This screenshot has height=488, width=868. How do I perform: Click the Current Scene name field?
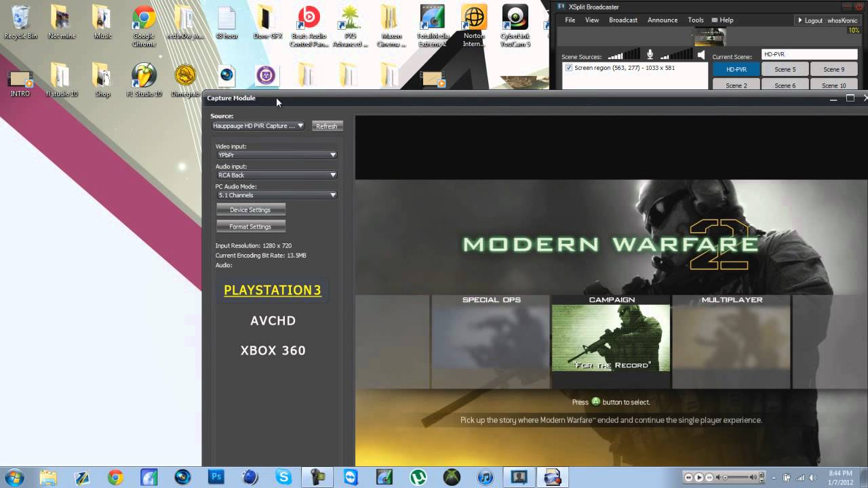tap(809, 54)
